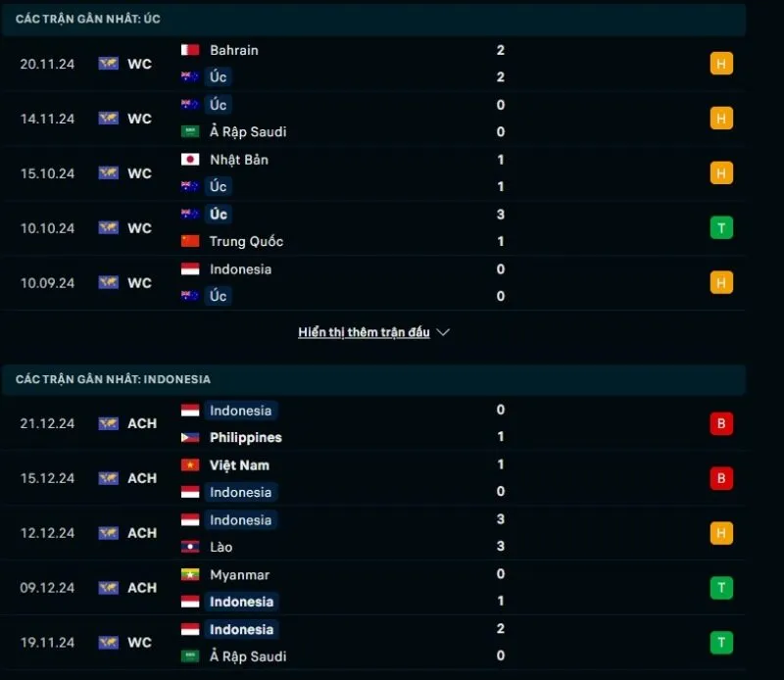784x680 pixels.
Task: Click the Indonesia team name under 19.11.24
Action: coord(241,629)
